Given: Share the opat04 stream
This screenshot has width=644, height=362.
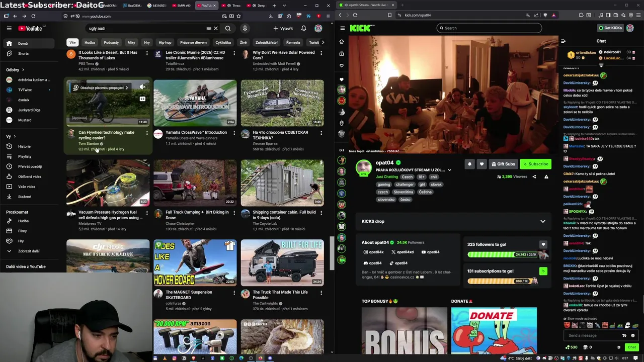Looking at the screenshot, I should pos(534,176).
